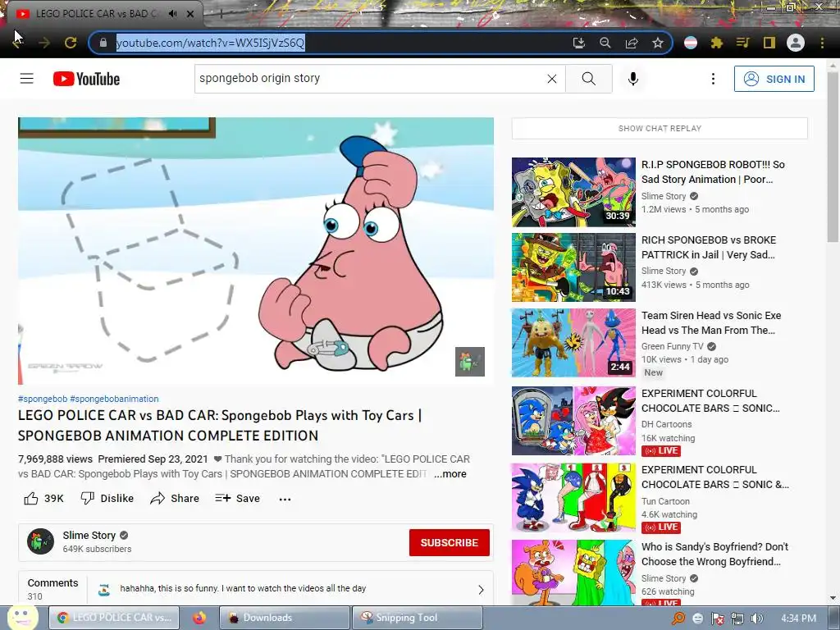Click the forward navigation arrow
Screen dimensions: 840x630
(44, 43)
